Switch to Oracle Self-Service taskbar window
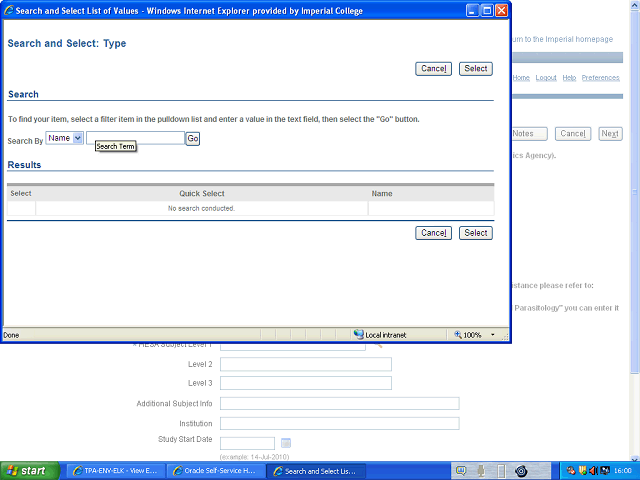640x480 pixels. [x=214, y=470]
